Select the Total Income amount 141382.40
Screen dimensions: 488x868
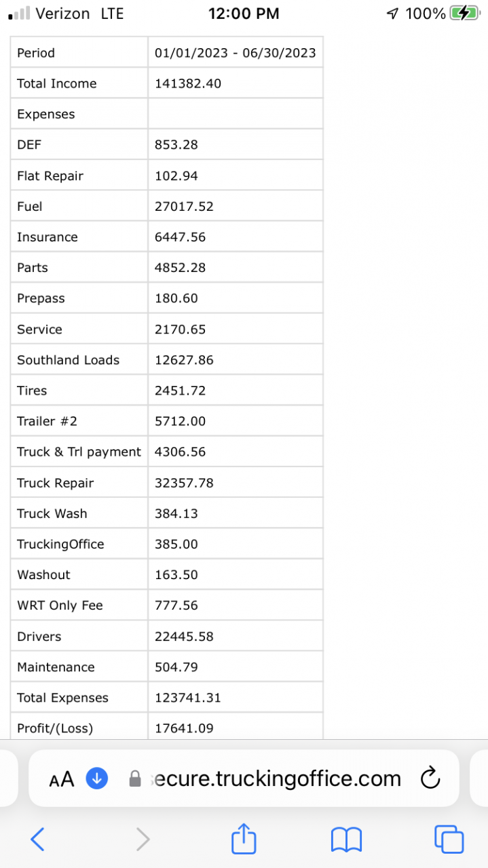[188, 84]
